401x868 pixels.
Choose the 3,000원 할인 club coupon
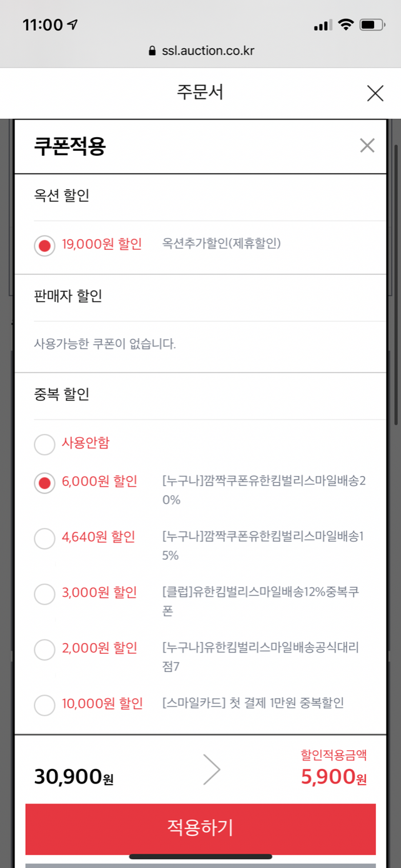point(44,594)
